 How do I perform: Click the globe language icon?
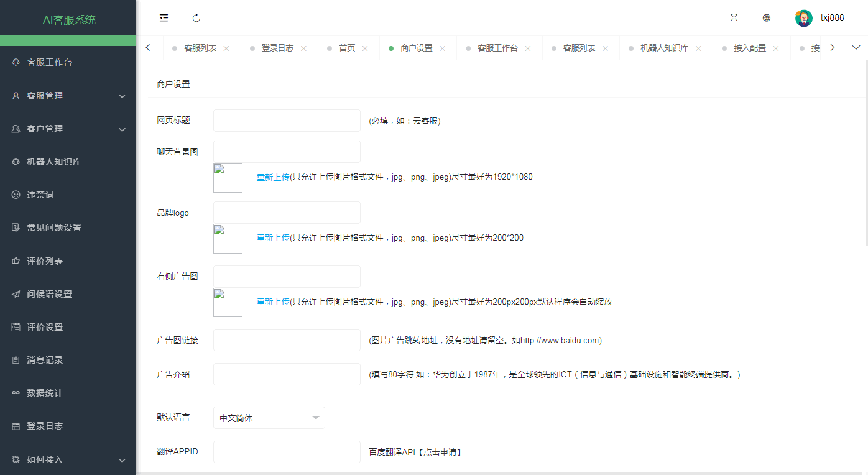[x=767, y=18]
